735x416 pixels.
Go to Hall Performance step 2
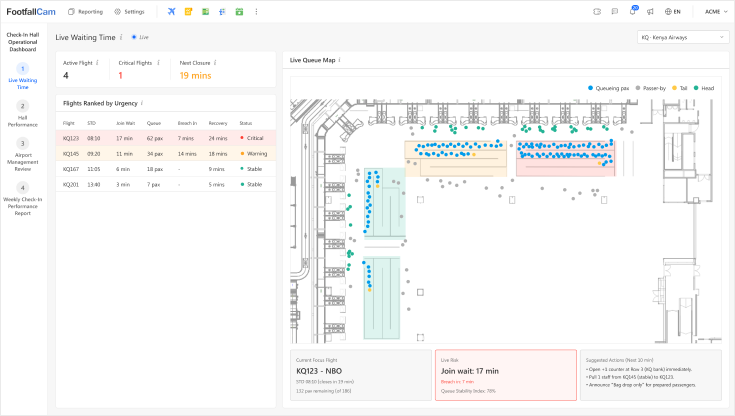pyautogui.click(x=22, y=113)
